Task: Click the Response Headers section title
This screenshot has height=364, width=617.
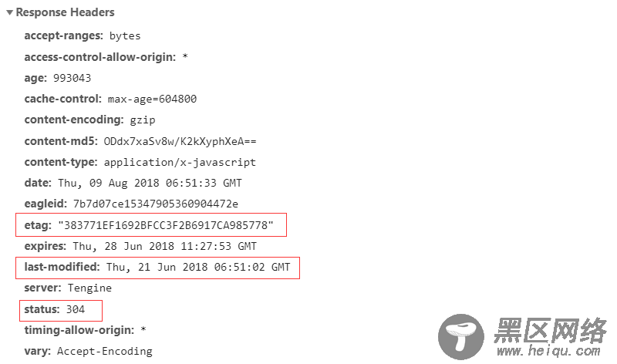Action: coord(65,12)
